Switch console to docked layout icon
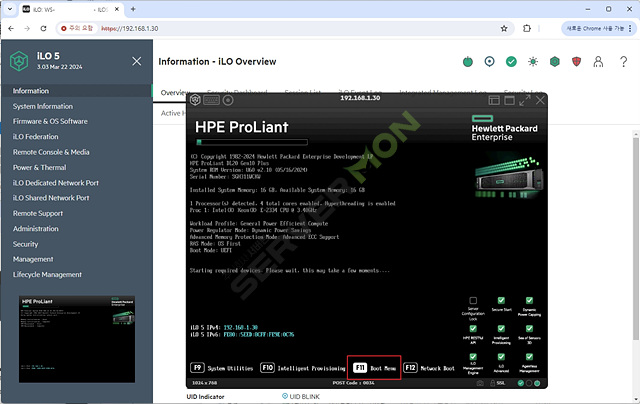This screenshot has width=640, height=404. [x=494, y=100]
